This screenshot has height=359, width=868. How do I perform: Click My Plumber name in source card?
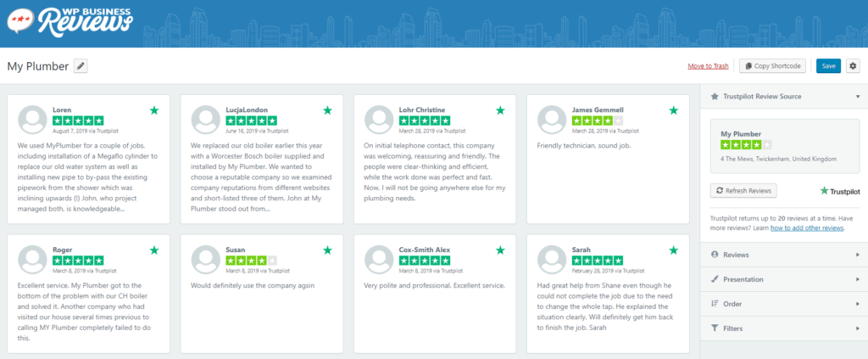[741, 134]
